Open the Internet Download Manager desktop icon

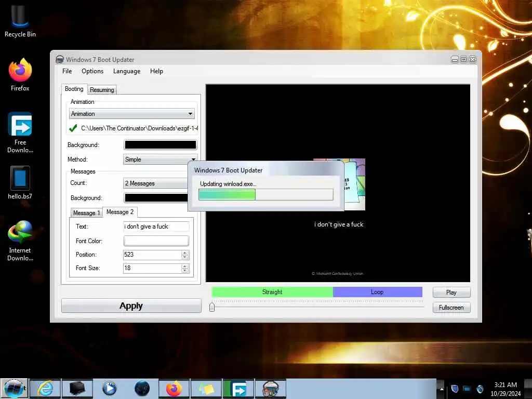20,240
